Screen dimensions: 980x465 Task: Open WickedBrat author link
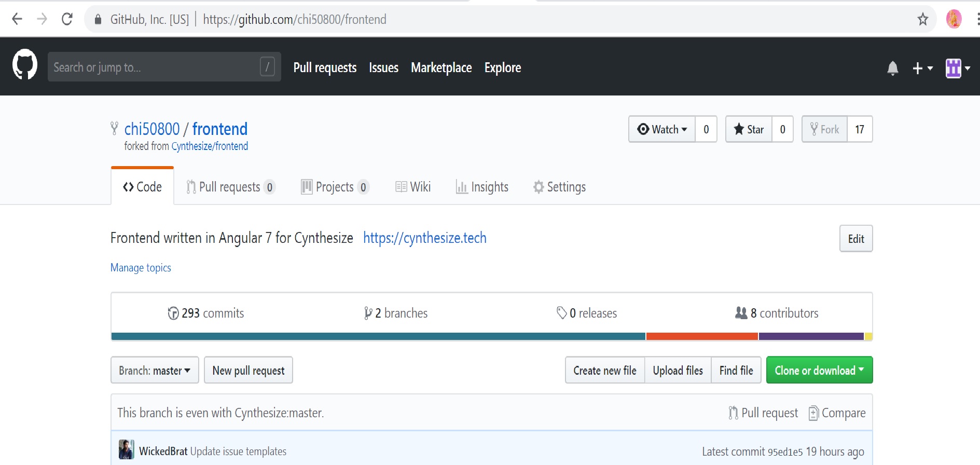pos(163,451)
